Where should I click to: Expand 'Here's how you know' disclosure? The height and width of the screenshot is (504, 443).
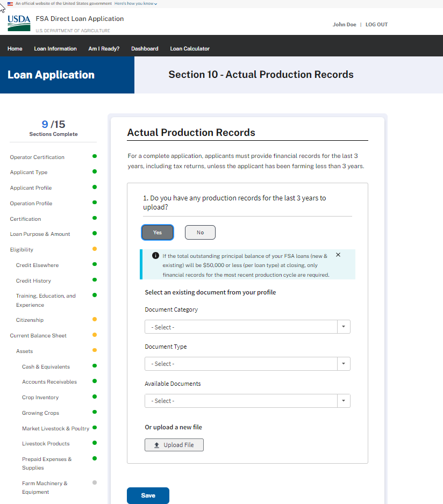(x=135, y=3)
